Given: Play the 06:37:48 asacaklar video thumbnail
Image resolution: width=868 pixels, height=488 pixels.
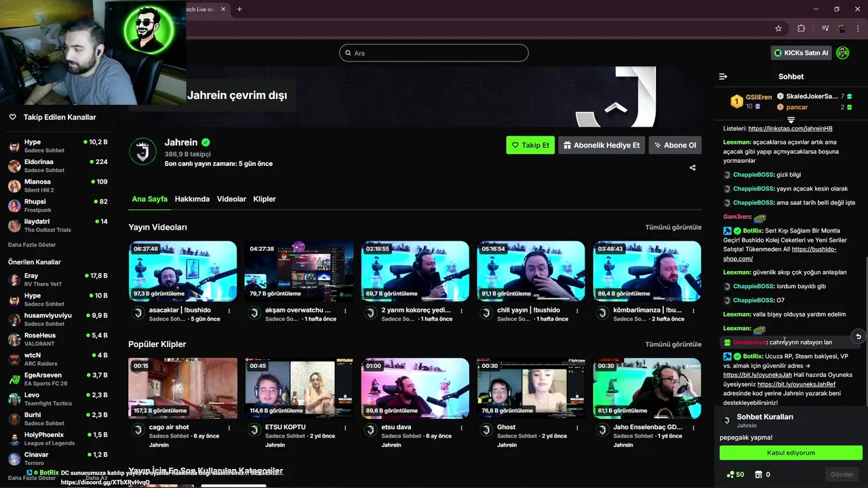Looking at the screenshot, I should click(183, 271).
